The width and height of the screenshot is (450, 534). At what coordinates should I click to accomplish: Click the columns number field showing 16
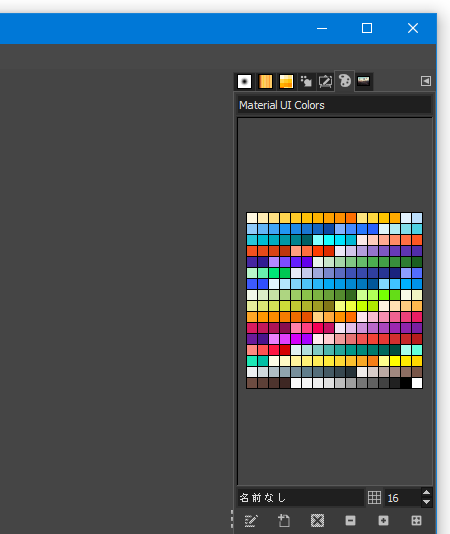402,498
